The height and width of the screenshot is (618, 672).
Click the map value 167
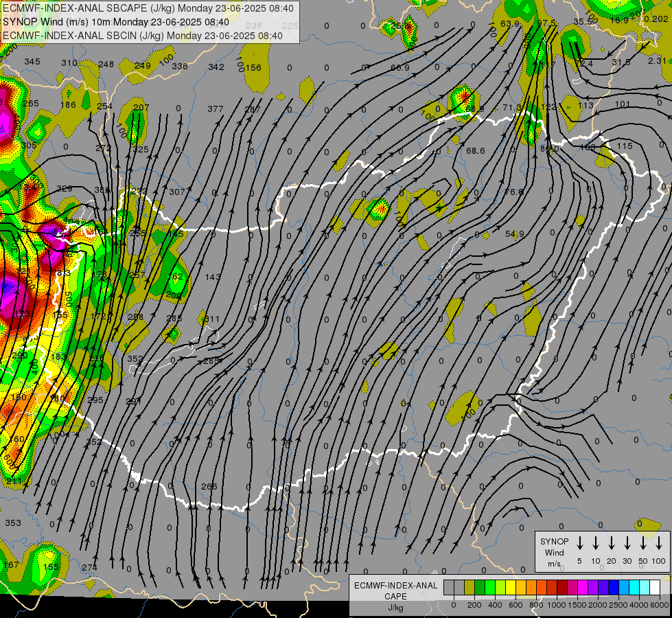[x=11, y=565]
